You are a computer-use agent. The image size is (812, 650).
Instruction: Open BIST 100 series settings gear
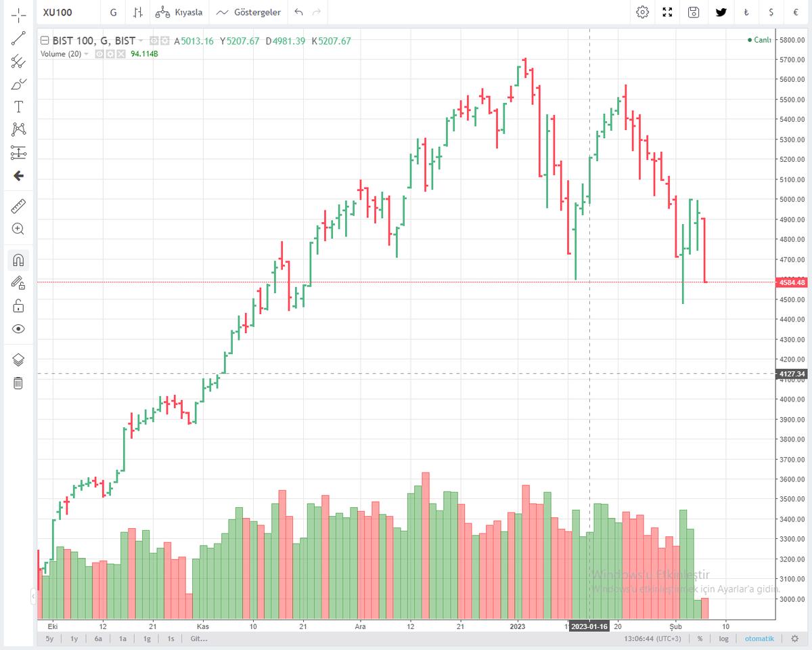[x=164, y=41]
